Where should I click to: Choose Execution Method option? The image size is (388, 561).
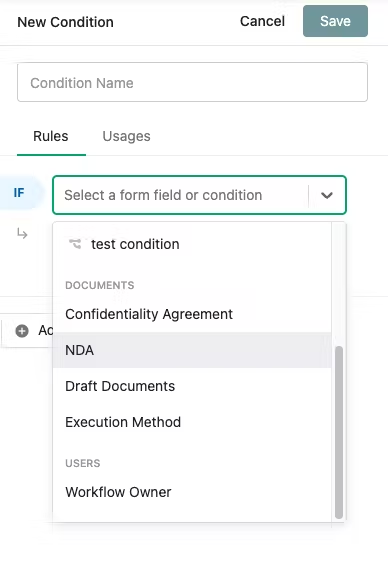[x=192, y=422]
